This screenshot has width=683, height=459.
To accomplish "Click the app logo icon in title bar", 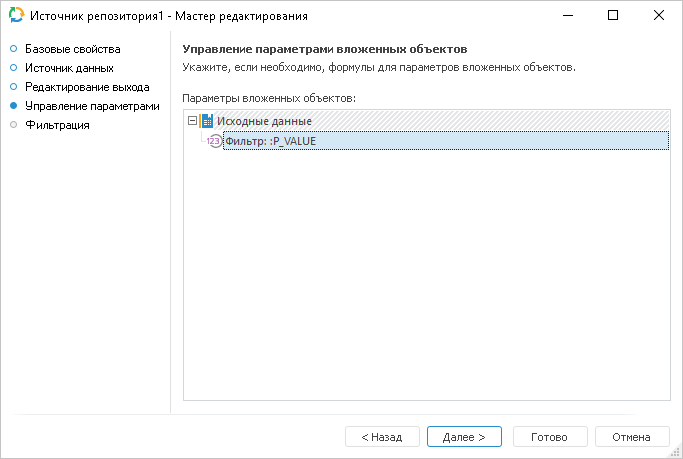I will click(x=16, y=16).
